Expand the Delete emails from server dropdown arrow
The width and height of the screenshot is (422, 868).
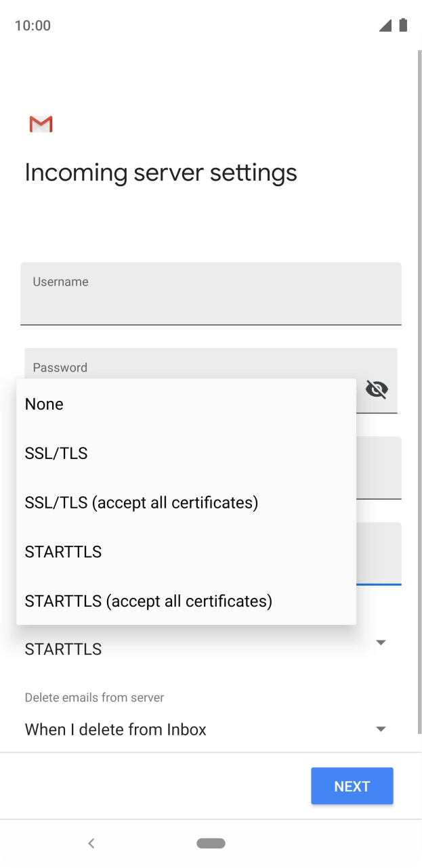pyautogui.click(x=381, y=729)
